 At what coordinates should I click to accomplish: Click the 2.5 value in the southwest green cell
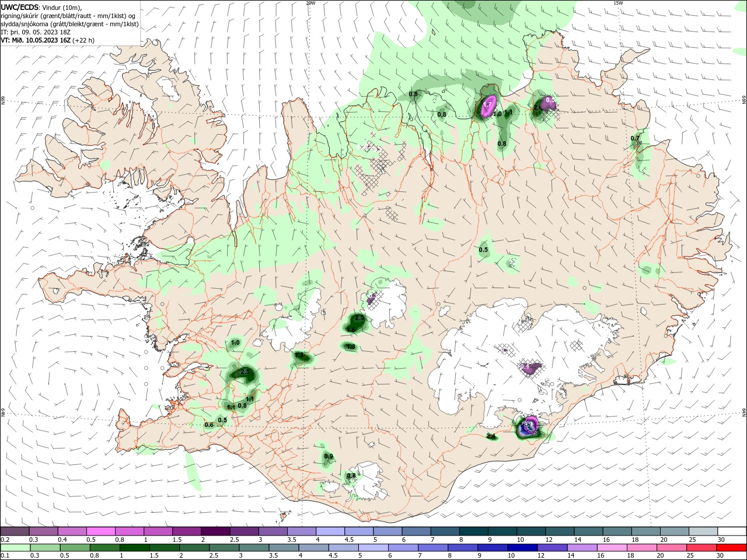[245, 372]
